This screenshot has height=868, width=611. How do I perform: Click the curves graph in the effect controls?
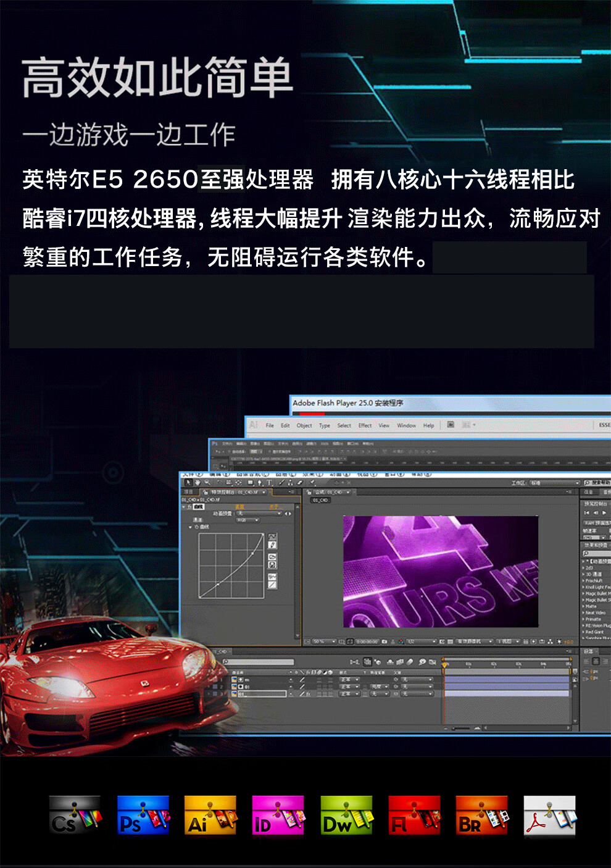pos(231,566)
